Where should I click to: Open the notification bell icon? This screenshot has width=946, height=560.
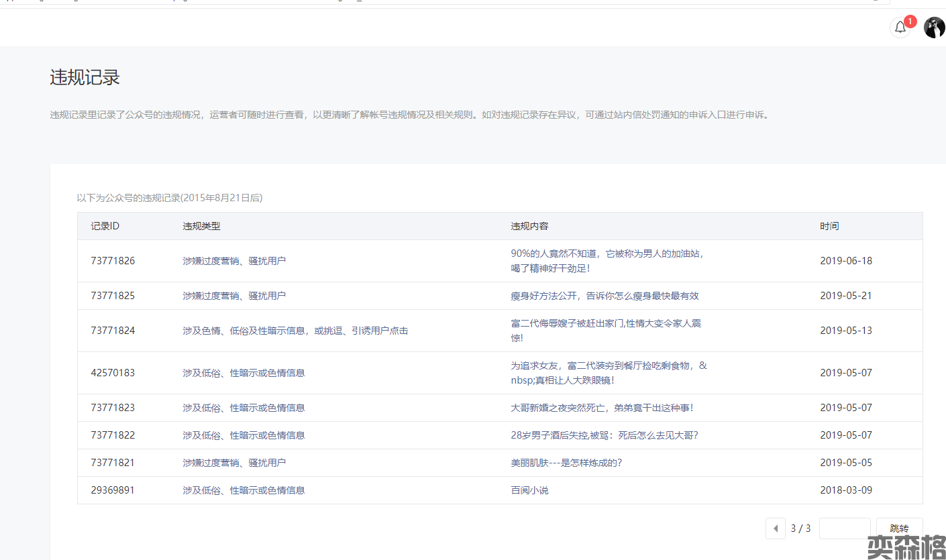click(900, 27)
